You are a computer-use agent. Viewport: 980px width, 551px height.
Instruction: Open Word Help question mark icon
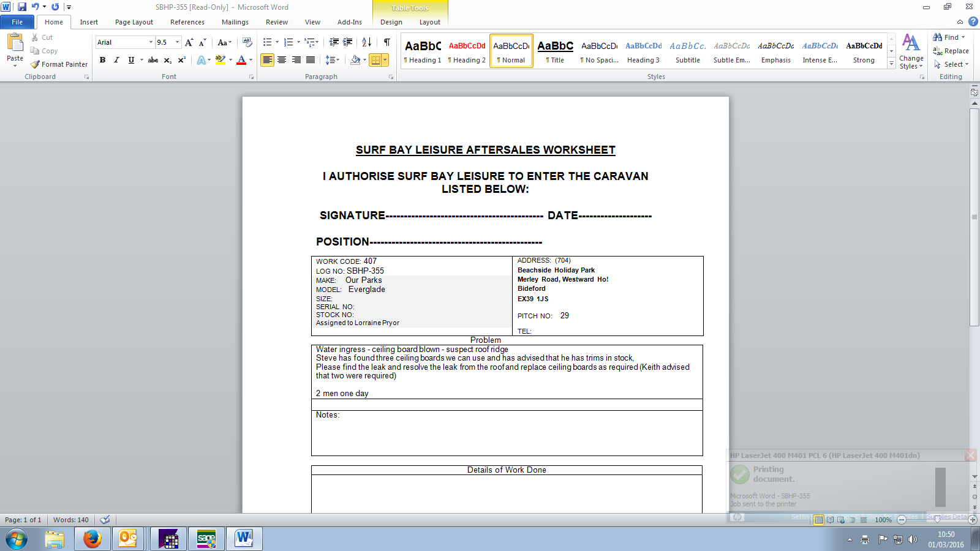pos(973,21)
